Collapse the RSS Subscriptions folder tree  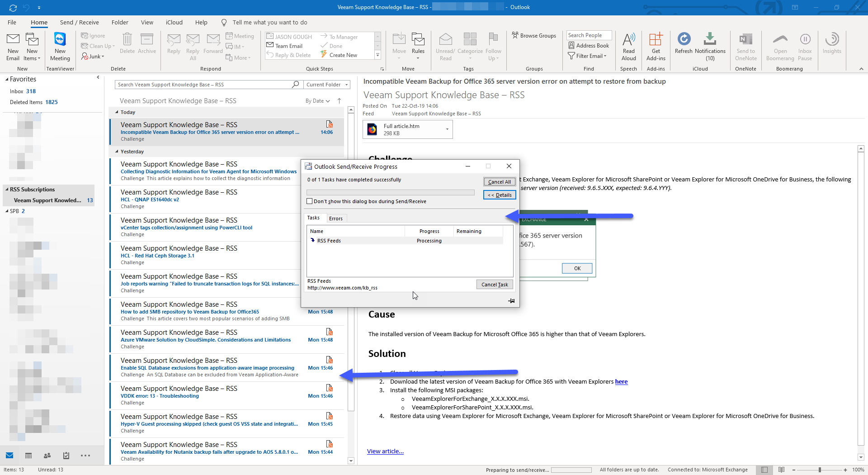[6, 190]
